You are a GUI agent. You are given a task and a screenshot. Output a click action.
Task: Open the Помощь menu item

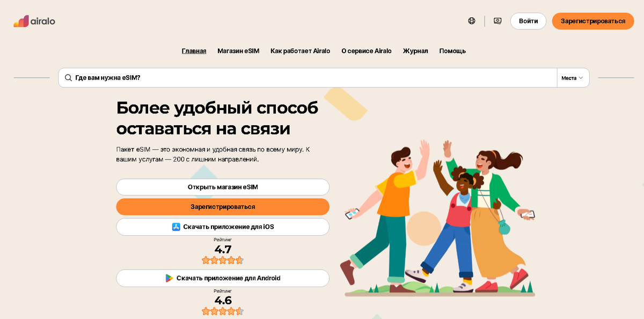tap(452, 51)
